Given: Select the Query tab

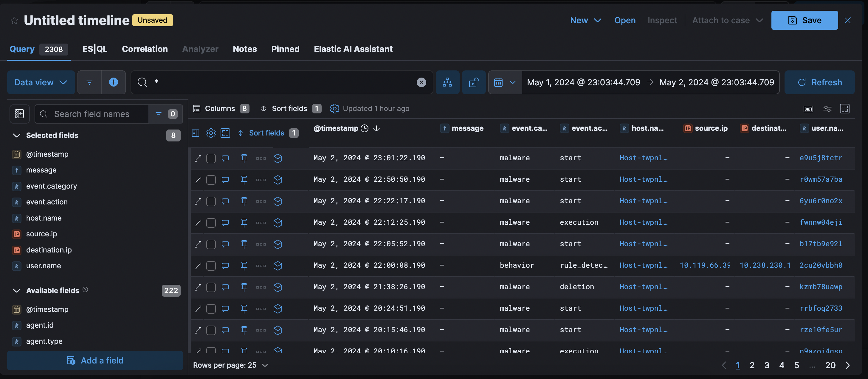Looking at the screenshot, I should [38, 49].
